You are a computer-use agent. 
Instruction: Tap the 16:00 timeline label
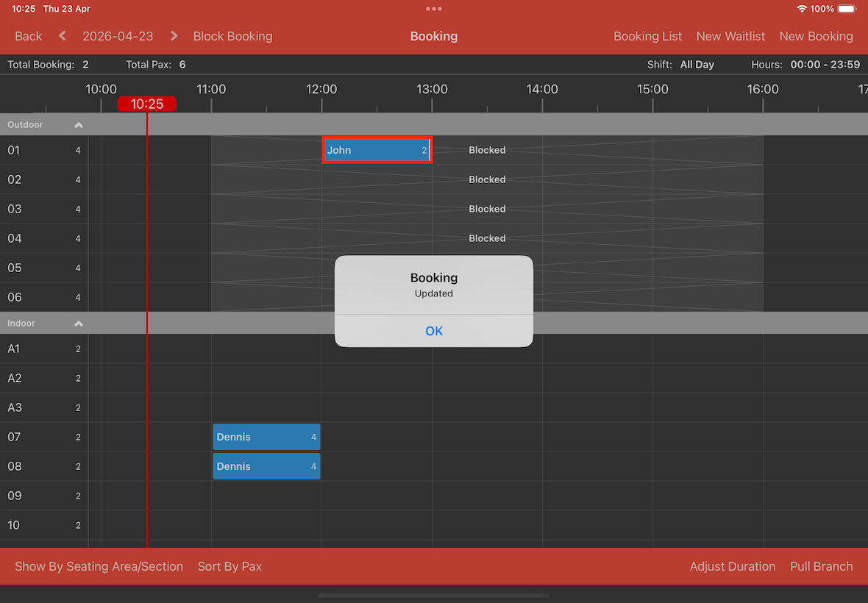(763, 89)
